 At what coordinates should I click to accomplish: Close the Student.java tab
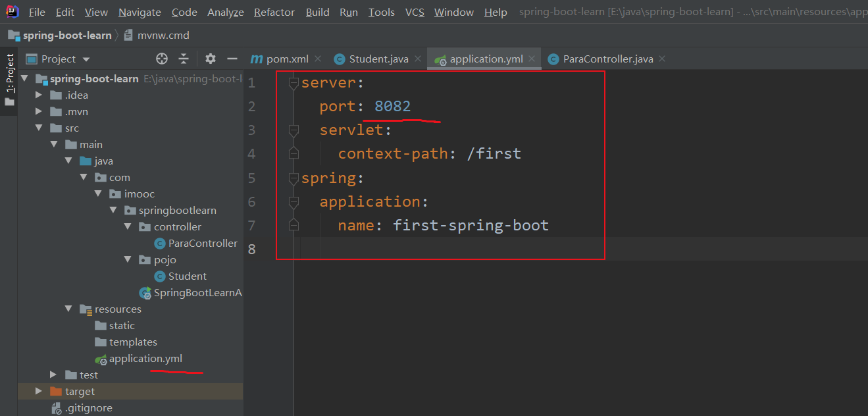418,59
